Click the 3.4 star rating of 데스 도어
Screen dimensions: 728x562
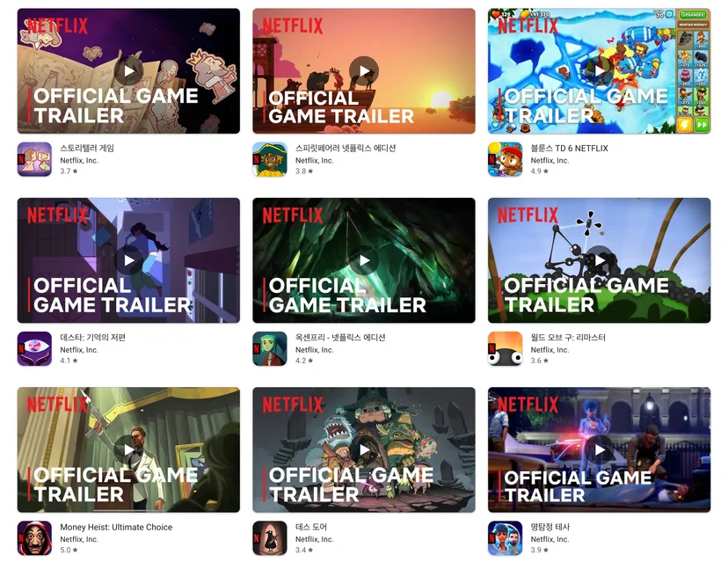[x=304, y=551]
